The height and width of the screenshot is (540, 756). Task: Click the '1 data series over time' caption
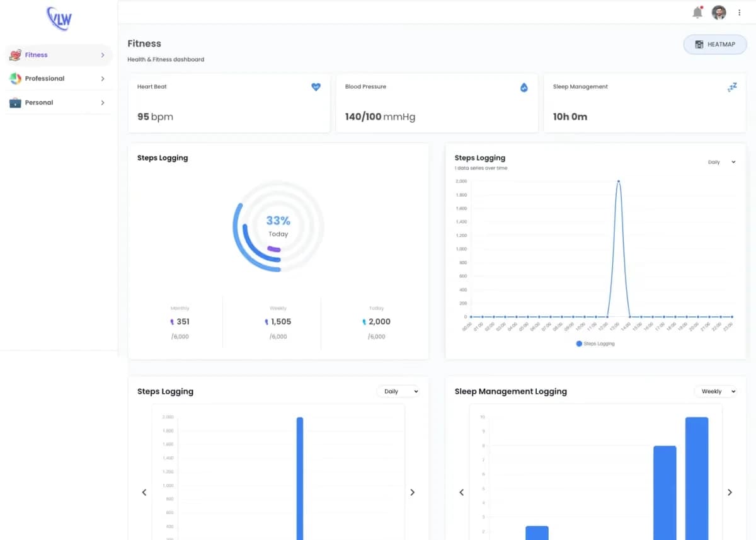481,168
